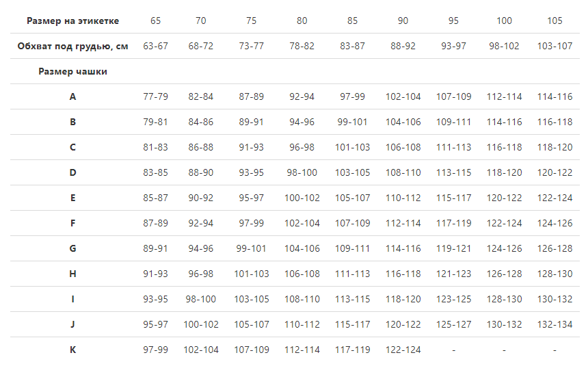Click cup F row label
The image size is (588, 379).
72,223
